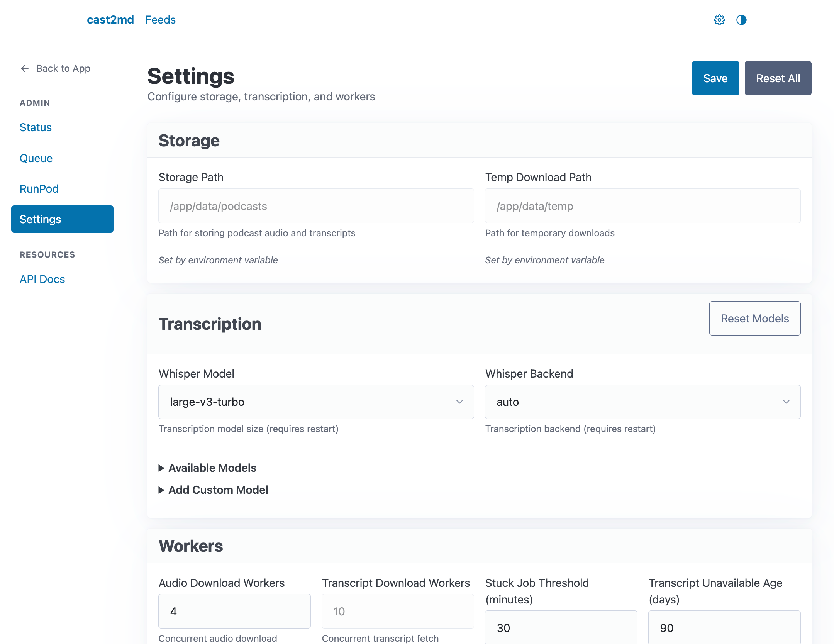The width and height of the screenshot is (834, 644).
Task: Click the back arrow beside Back to App
Action: click(x=25, y=69)
